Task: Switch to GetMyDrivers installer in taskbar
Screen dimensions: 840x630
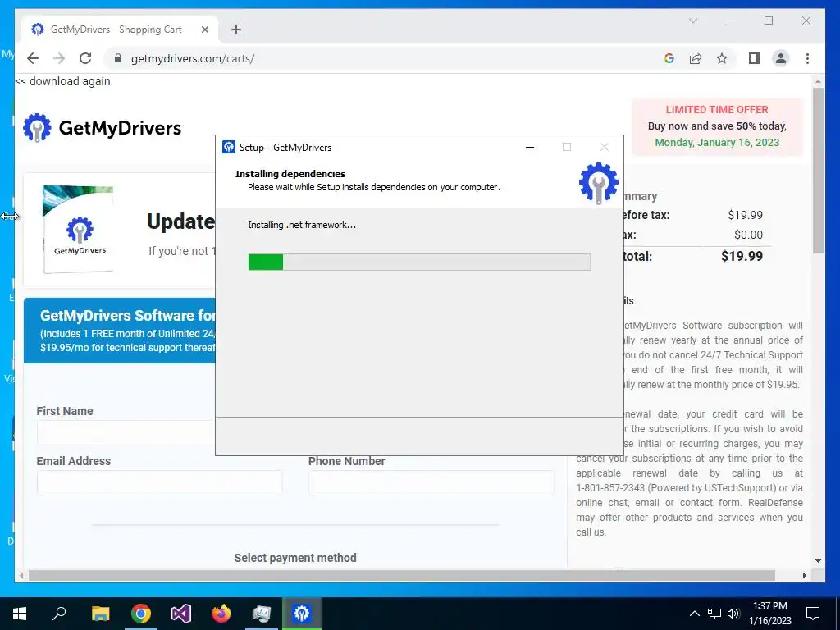Action: [302, 614]
